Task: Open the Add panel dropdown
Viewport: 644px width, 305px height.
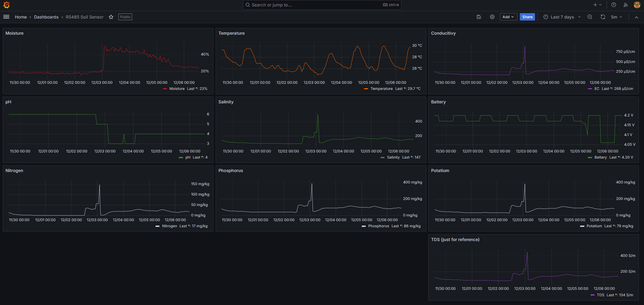Action: 508,17
